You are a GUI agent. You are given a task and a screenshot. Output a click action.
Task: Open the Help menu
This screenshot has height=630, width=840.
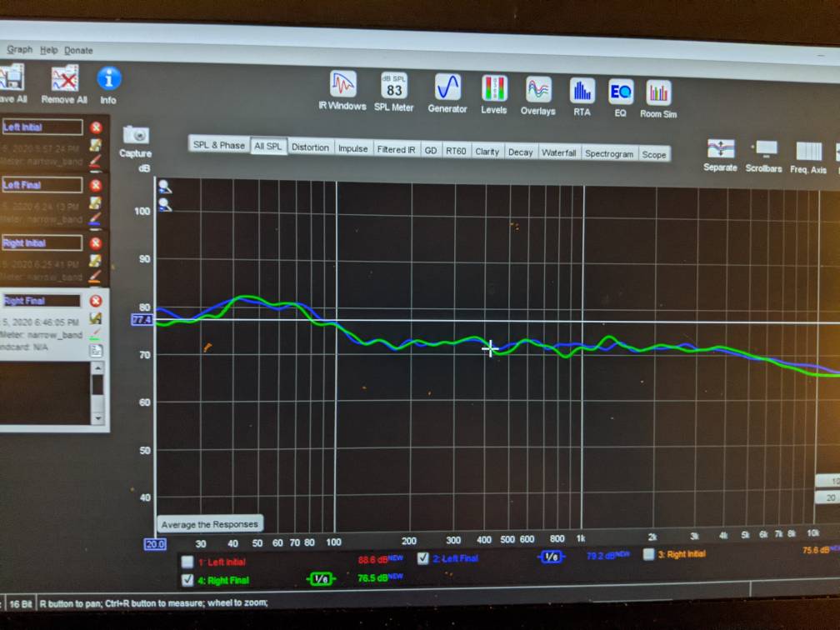(x=48, y=50)
